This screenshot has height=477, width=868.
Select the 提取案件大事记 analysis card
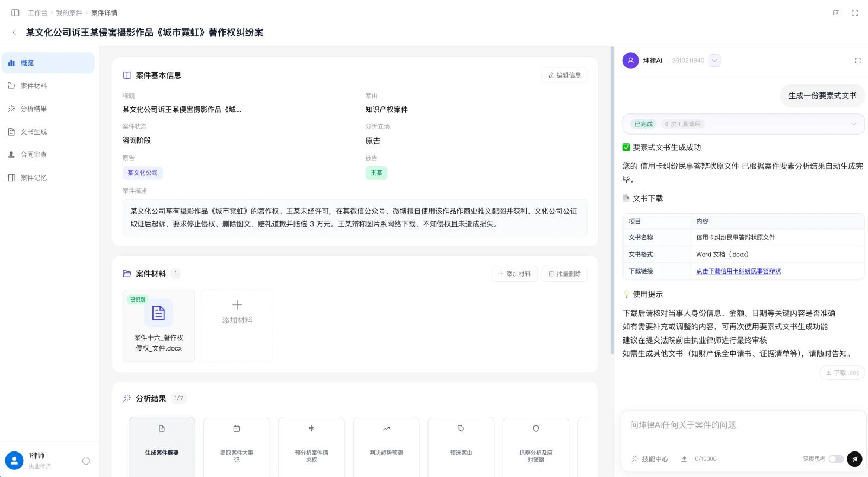coord(237,447)
